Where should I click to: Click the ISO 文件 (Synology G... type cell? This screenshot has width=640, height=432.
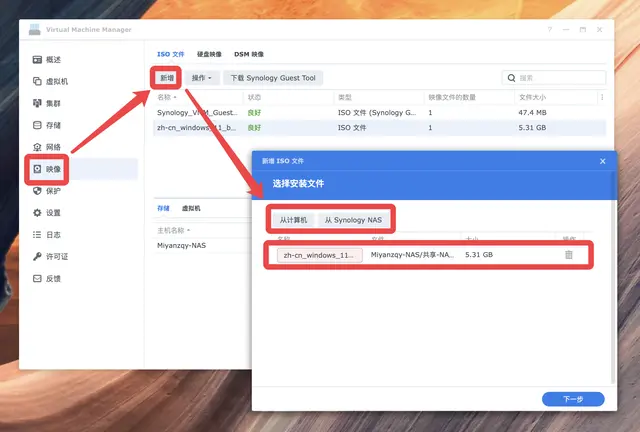point(377,112)
